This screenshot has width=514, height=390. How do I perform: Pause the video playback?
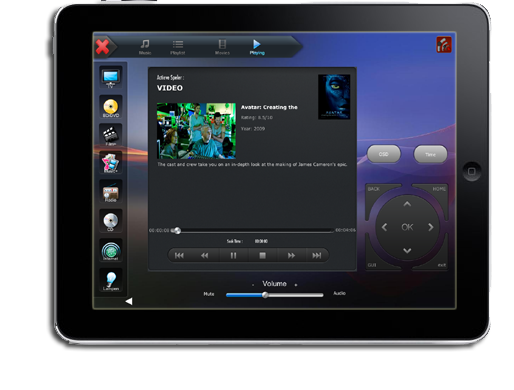[233, 255]
